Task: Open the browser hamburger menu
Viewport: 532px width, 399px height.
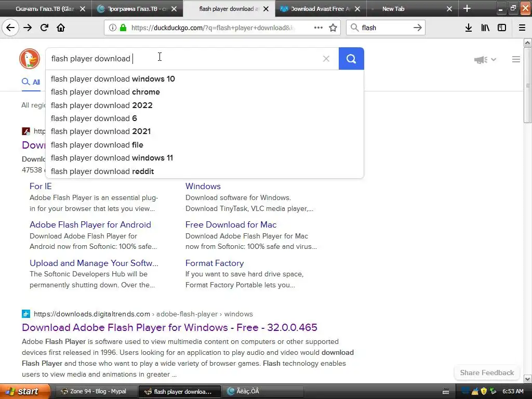Action: point(522,28)
